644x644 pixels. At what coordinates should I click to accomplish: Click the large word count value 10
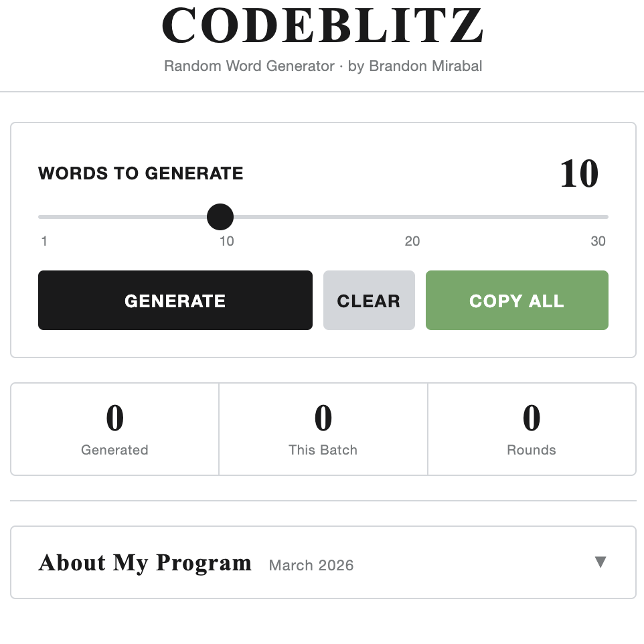point(579,174)
